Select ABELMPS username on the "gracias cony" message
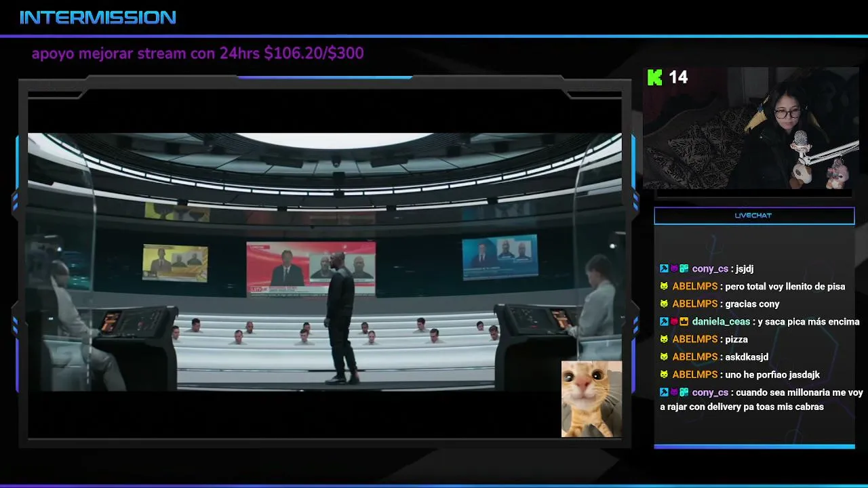 pos(695,304)
